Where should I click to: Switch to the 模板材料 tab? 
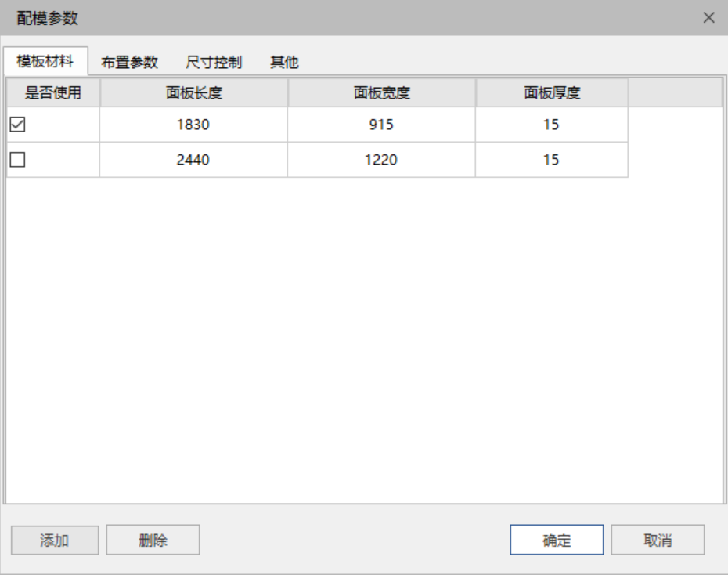[45, 61]
